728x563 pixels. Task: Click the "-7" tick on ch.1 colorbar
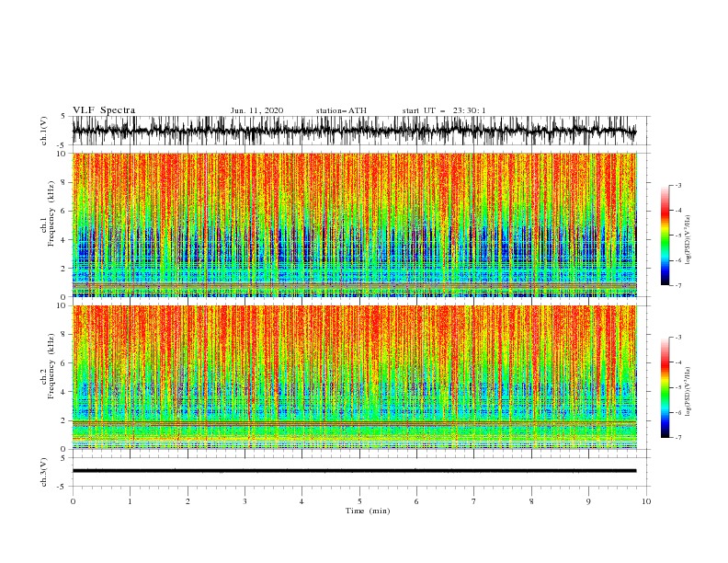click(678, 285)
